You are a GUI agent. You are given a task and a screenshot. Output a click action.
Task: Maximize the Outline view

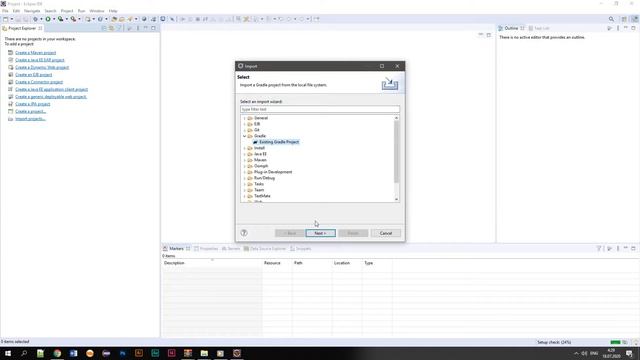click(x=633, y=28)
